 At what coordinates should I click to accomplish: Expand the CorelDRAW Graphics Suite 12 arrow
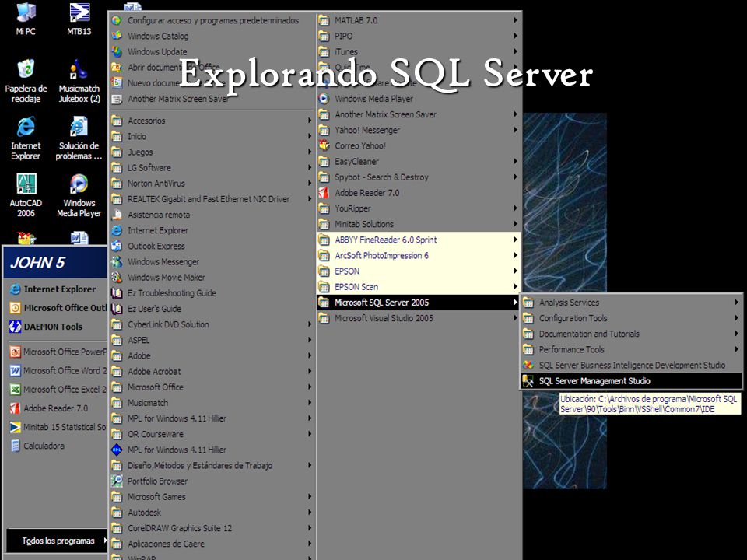coord(310,528)
